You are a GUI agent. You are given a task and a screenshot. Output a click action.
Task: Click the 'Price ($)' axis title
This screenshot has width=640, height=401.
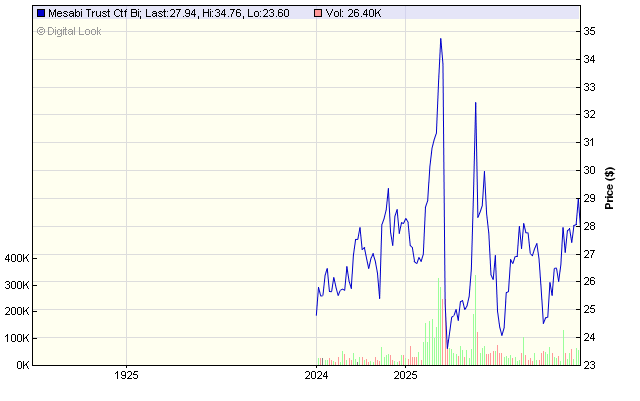click(609, 188)
